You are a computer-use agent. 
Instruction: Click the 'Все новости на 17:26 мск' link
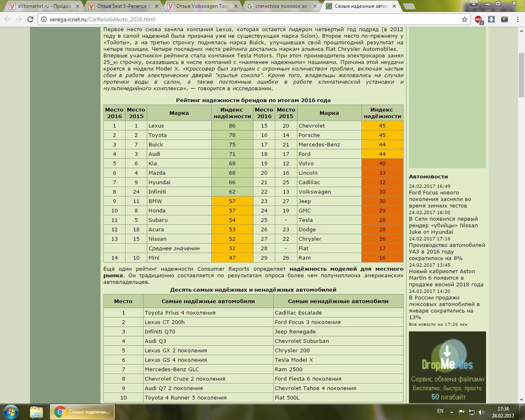pyautogui.click(x=438, y=324)
